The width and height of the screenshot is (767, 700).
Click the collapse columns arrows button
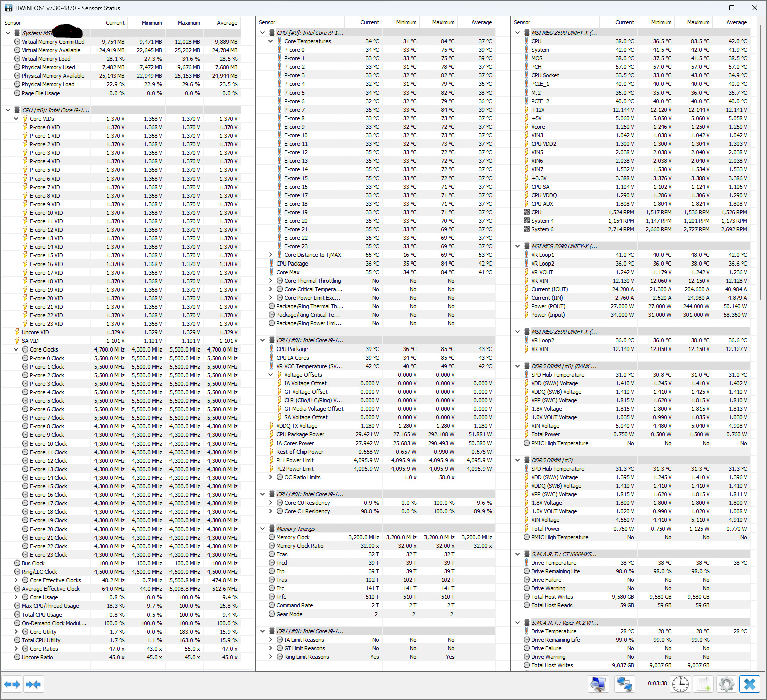(33, 684)
